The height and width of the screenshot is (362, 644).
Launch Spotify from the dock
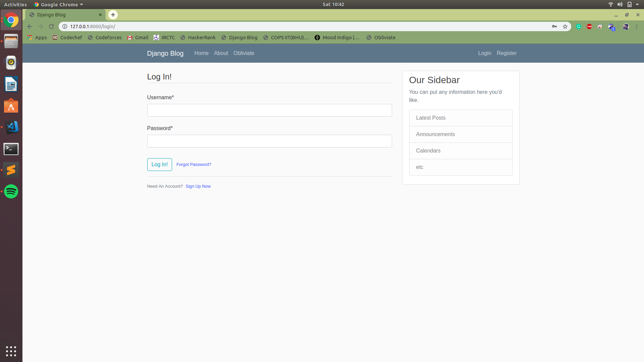(11, 191)
